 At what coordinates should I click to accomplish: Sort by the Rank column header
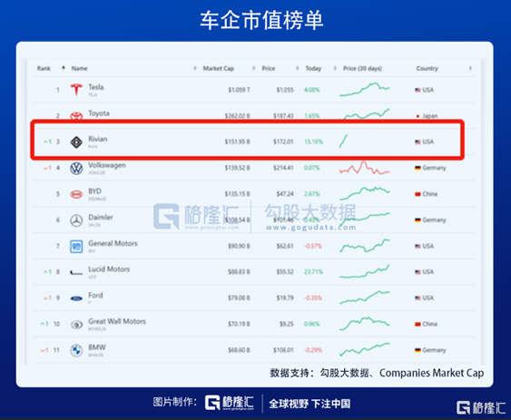[44, 68]
